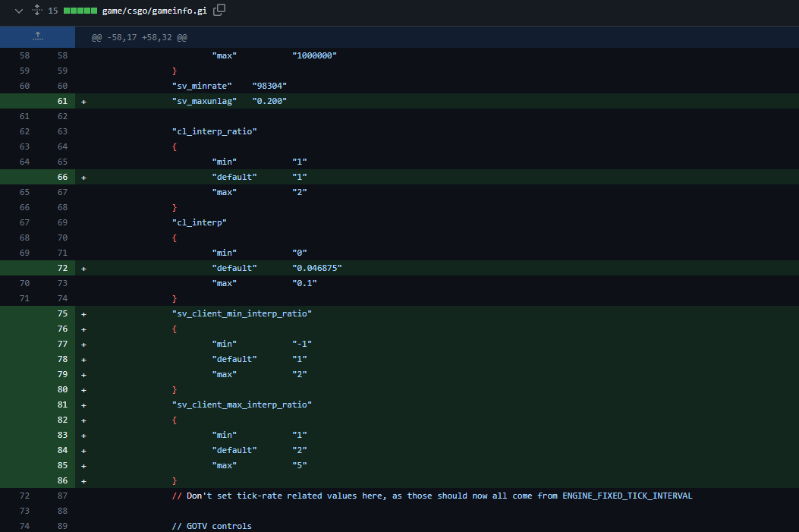Select new line number 81
Viewport: 799px width, 532px height.
(x=62, y=405)
